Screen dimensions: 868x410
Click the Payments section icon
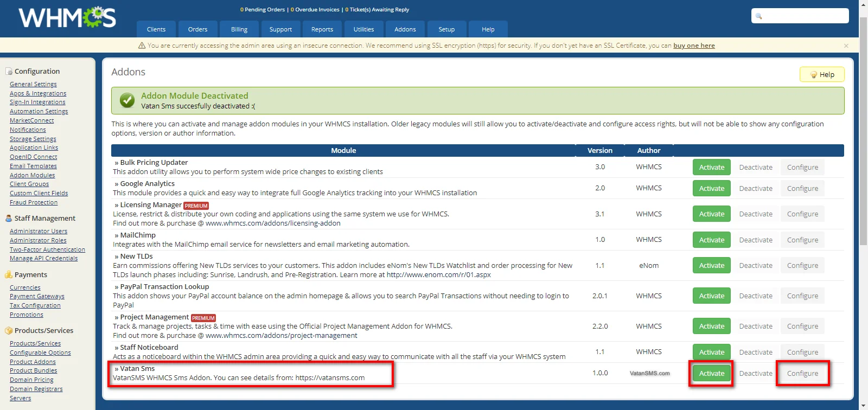click(9, 274)
